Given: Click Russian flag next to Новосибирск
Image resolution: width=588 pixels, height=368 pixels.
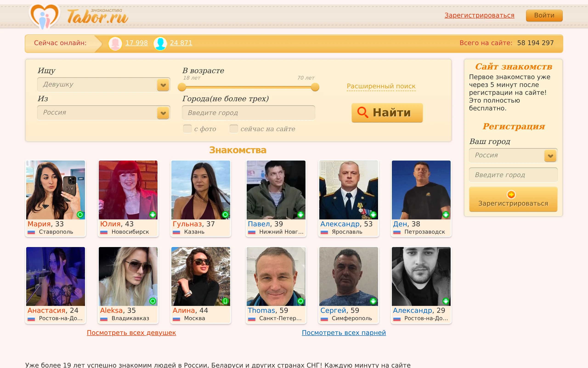Looking at the screenshot, I should pyautogui.click(x=104, y=232).
